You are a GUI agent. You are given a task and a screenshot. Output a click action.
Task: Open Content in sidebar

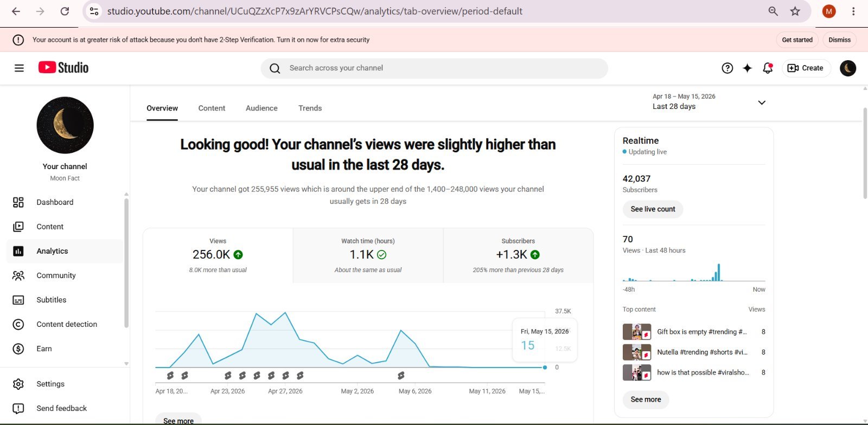point(65,227)
